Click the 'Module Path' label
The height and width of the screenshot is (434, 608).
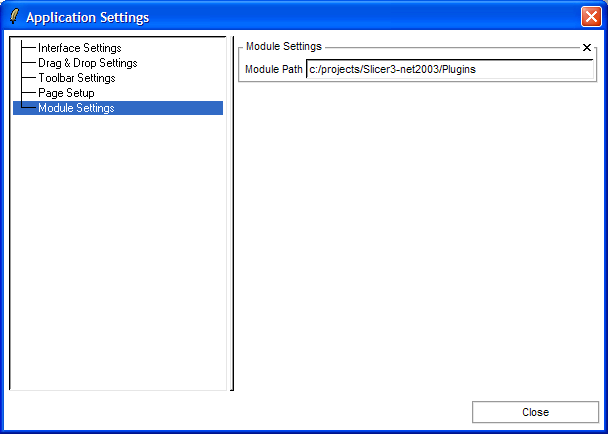click(x=274, y=71)
